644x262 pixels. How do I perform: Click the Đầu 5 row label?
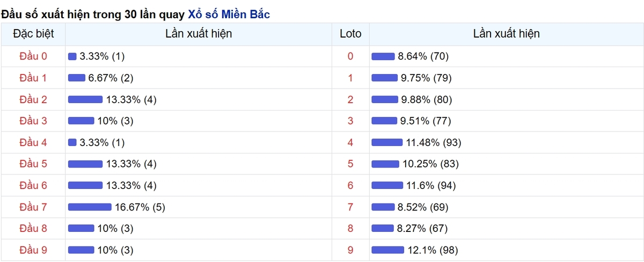pos(33,164)
